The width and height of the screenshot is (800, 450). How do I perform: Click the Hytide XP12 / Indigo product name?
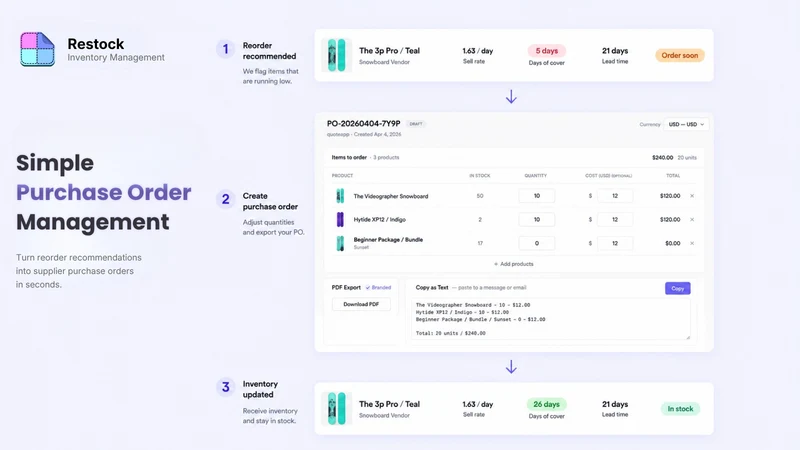click(x=380, y=219)
